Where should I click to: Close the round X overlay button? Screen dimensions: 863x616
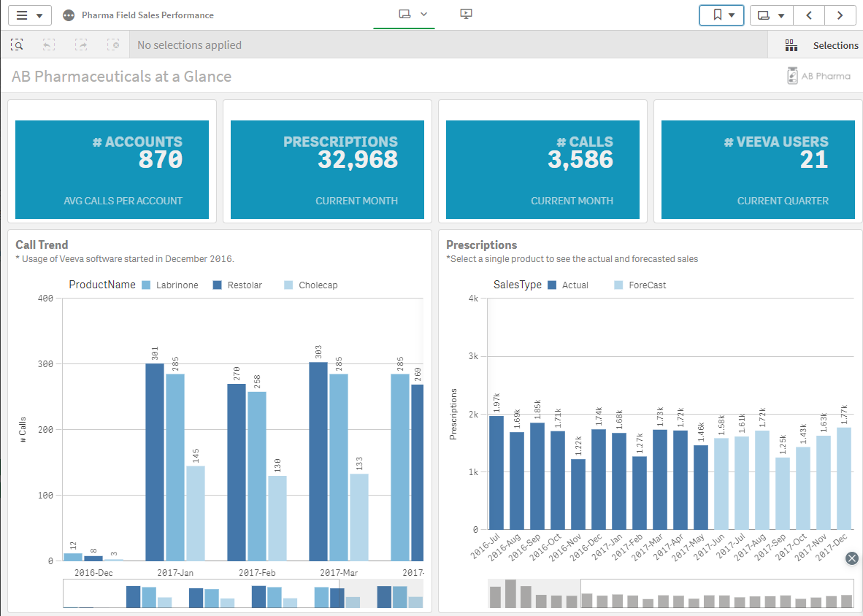click(852, 559)
